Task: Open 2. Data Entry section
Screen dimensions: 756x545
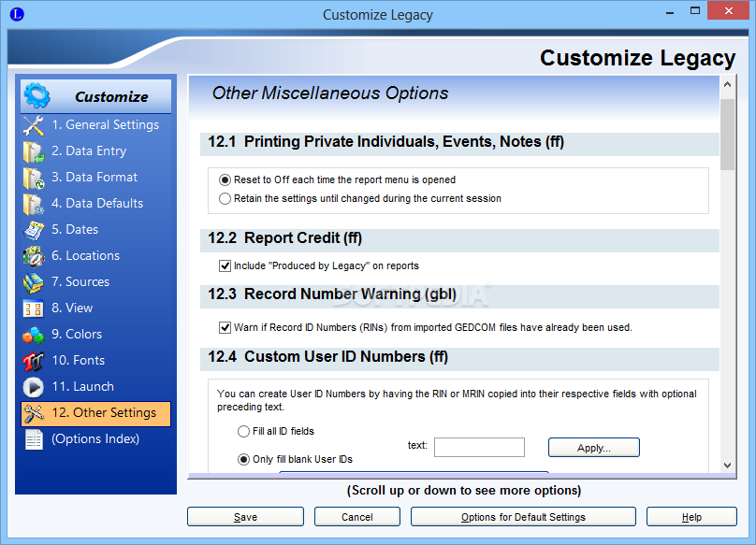Action: 89,151
